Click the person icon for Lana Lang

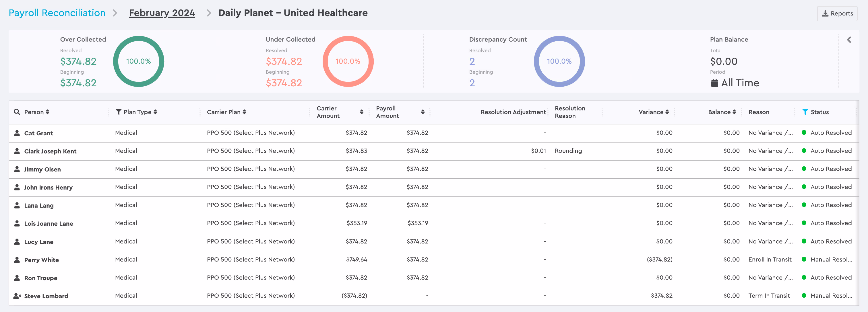point(17,205)
